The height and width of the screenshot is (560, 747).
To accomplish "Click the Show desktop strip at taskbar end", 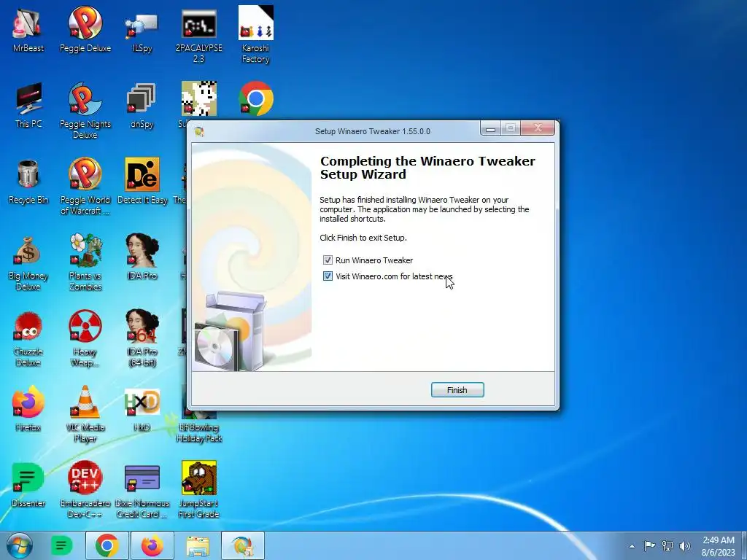I will pos(743,545).
